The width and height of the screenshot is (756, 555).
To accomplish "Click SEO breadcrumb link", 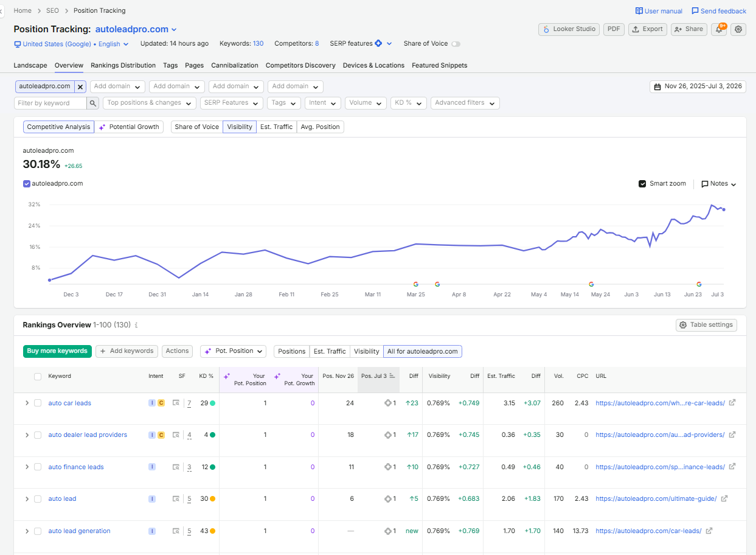I will (52, 10).
